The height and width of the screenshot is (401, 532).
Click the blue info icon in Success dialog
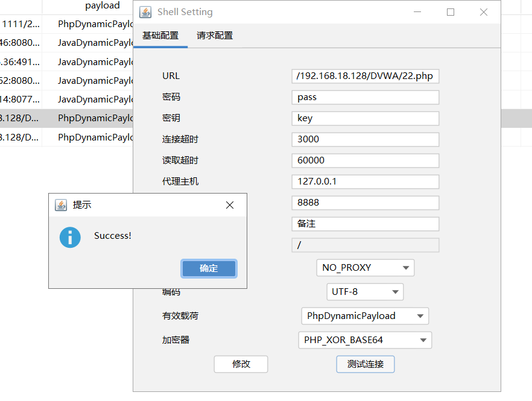(70, 238)
